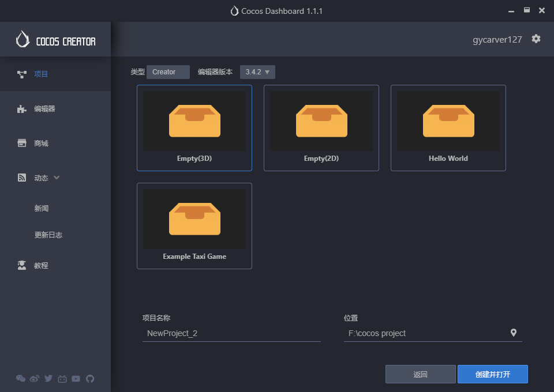Maximize the Cocos Dashboard window
Image resolution: width=554 pixels, height=392 pixels.
tap(526, 10)
